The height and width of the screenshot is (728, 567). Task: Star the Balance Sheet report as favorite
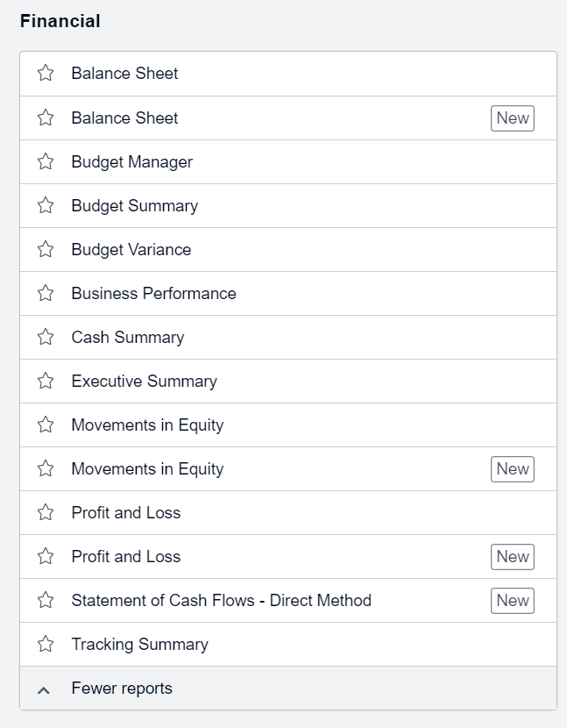pos(45,74)
